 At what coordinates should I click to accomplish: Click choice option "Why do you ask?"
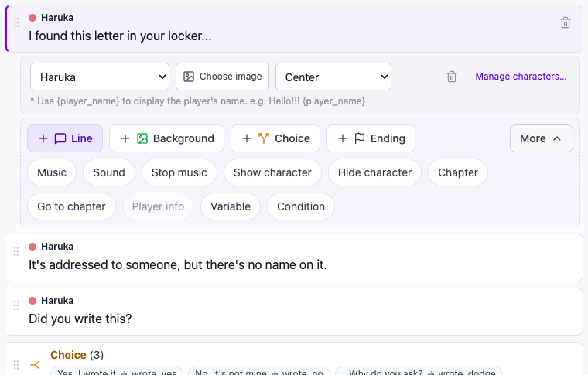(419, 372)
